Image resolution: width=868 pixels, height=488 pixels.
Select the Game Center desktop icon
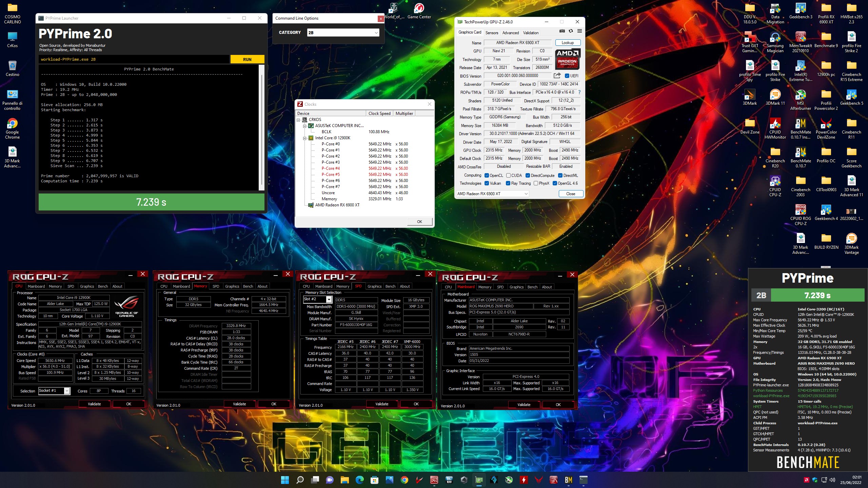point(419,11)
